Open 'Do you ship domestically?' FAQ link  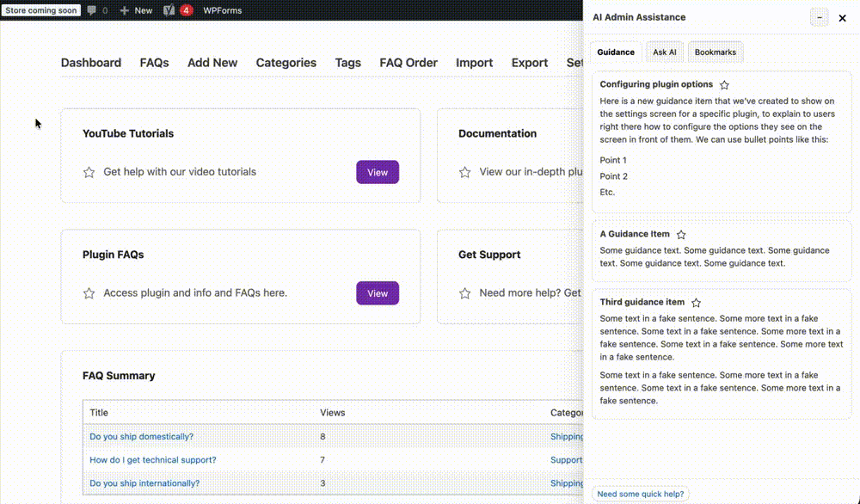[141, 437]
